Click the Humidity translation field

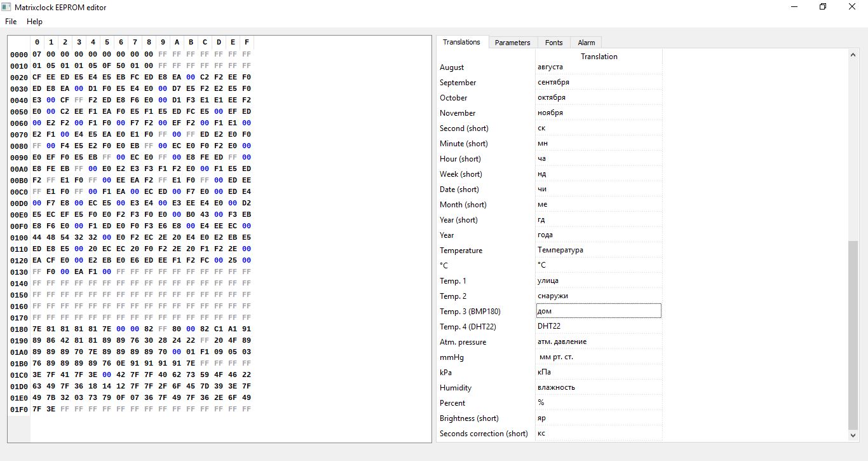(x=599, y=387)
